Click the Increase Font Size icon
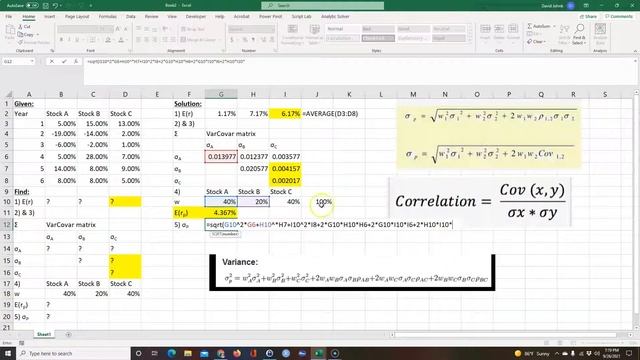Image resolution: width=640 pixels, height=360 pixels. click(x=118, y=29)
